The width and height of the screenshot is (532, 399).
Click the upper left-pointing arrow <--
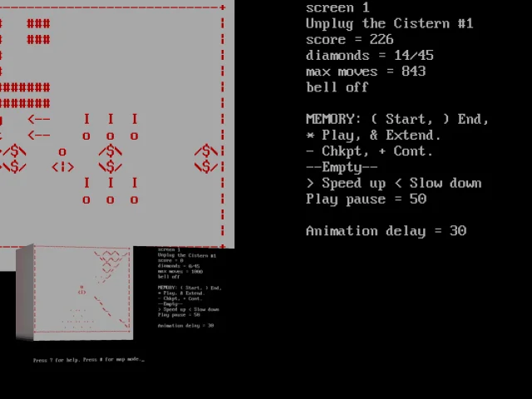pyautogui.click(x=39, y=119)
